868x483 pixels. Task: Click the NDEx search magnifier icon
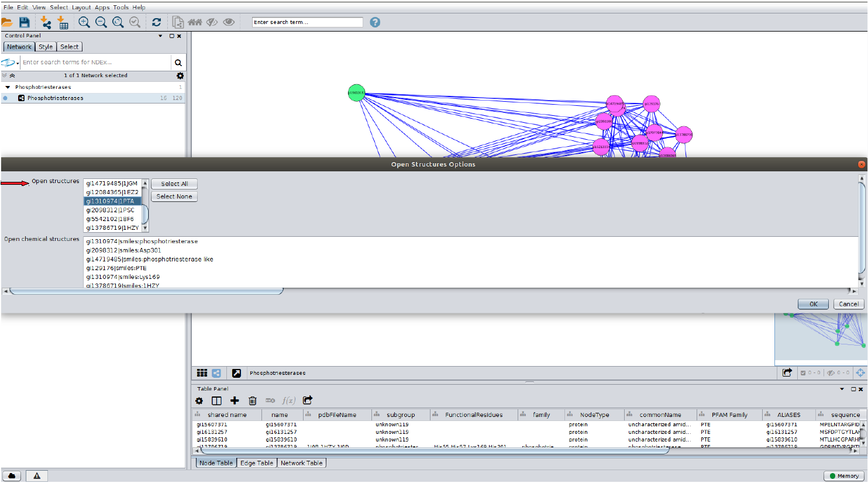tap(178, 63)
